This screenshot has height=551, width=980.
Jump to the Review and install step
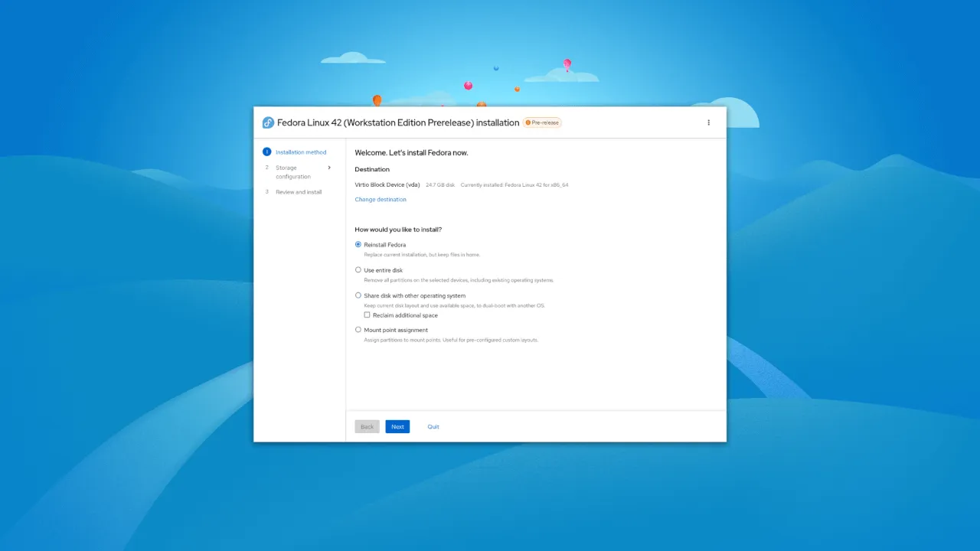pos(299,192)
